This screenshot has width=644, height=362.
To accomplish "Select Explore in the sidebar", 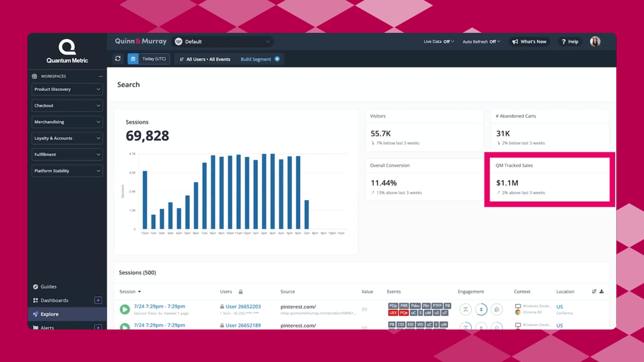I will click(67, 314).
